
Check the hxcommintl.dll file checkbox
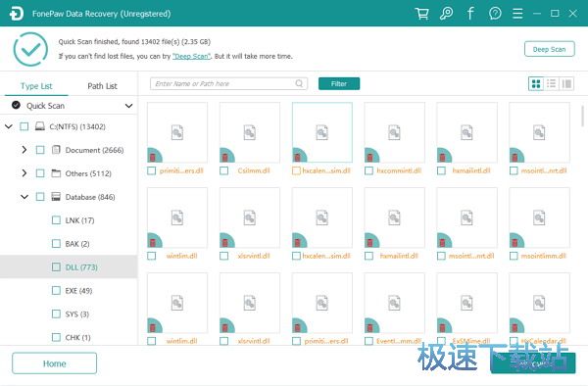369,170
